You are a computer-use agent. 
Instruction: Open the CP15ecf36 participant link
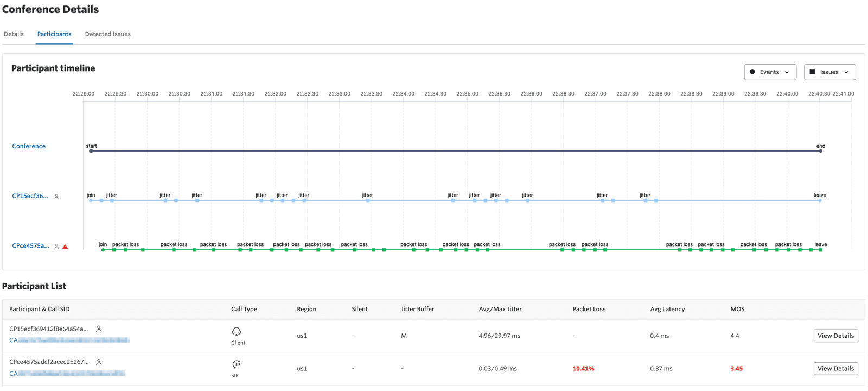click(x=30, y=196)
